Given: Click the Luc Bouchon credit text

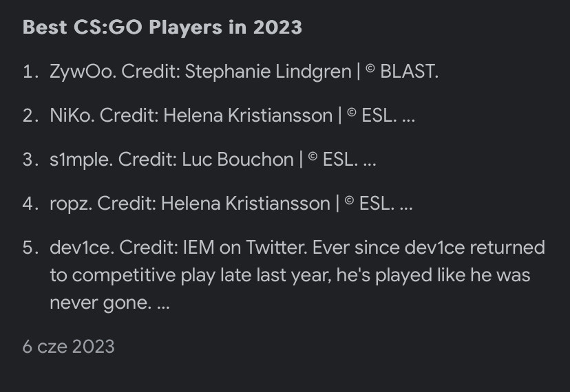Looking at the screenshot, I should click(x=237, y=160).
